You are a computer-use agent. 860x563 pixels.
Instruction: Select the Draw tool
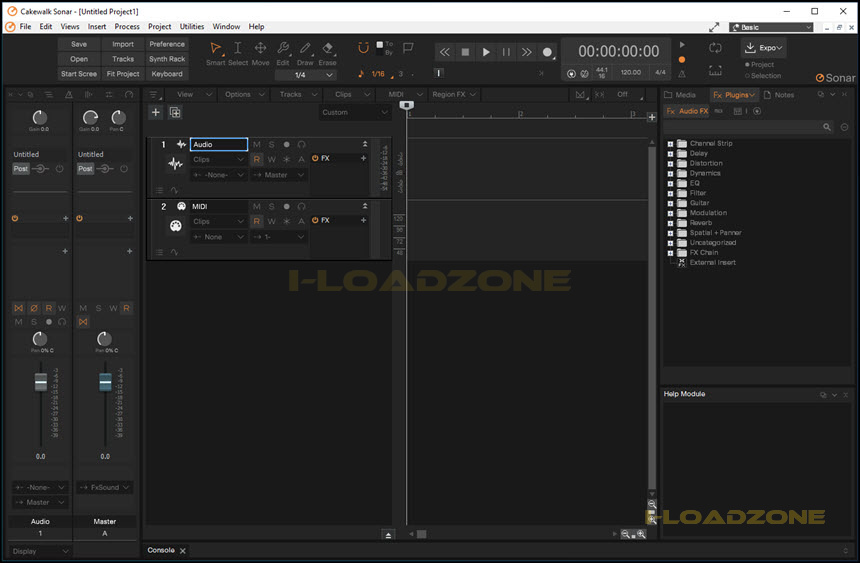coord(305,53)
